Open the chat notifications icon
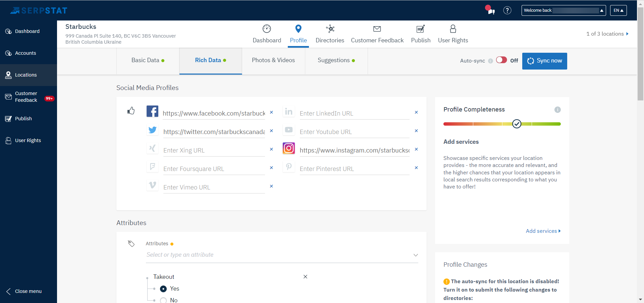 pyautogui.click(x=490, y=10)
